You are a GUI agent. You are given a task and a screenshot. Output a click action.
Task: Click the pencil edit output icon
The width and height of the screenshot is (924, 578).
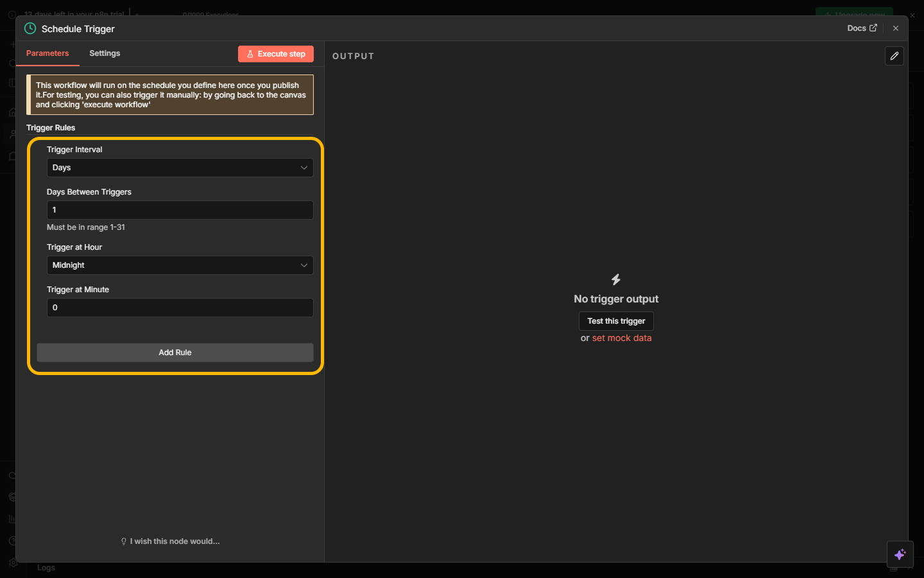tap(894, 56)
